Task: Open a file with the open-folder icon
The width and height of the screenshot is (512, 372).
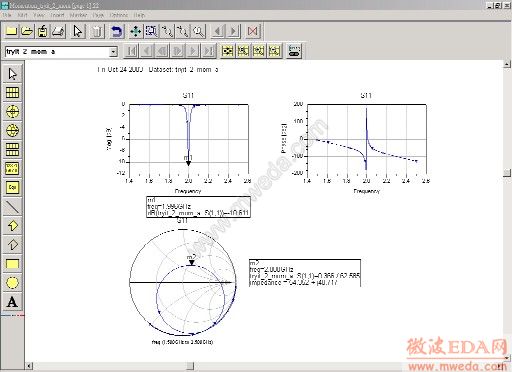Action: pyautogui.click(x=27, y=31)
